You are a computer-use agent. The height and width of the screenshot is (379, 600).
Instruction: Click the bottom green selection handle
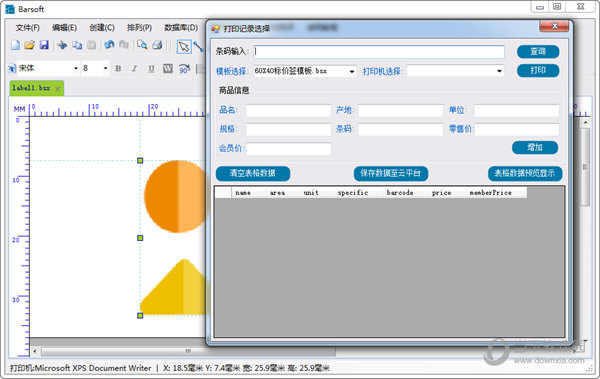pyautogui.click(x=140, y=315)
